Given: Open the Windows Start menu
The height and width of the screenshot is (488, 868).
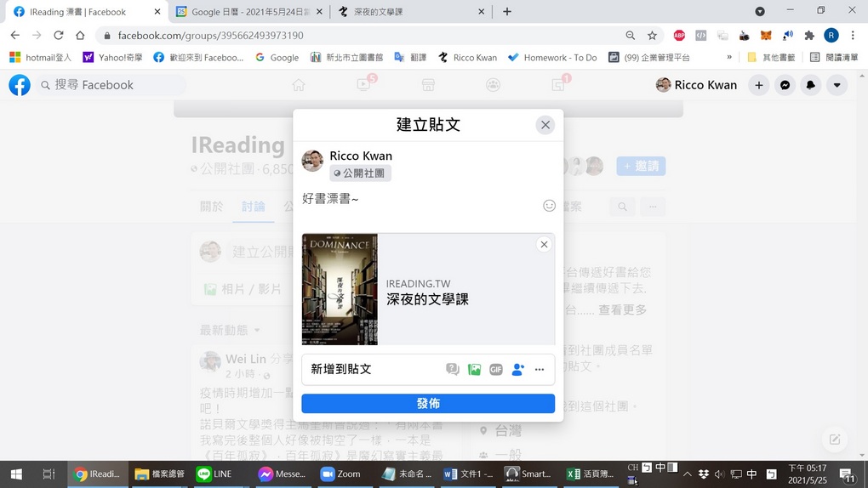Looking at the screenshot, I should coord(16,474).
